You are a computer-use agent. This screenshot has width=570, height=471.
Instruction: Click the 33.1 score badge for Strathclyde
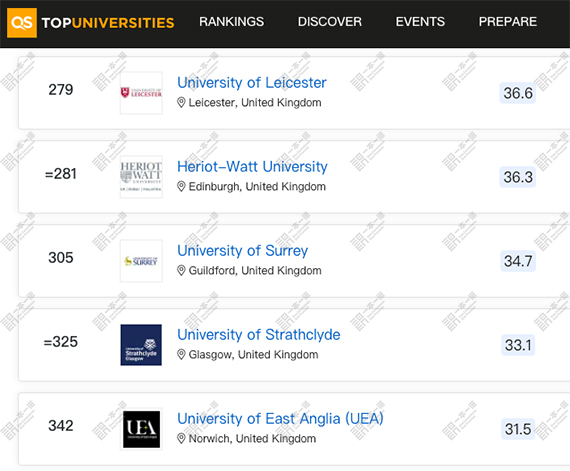point(518,345)
